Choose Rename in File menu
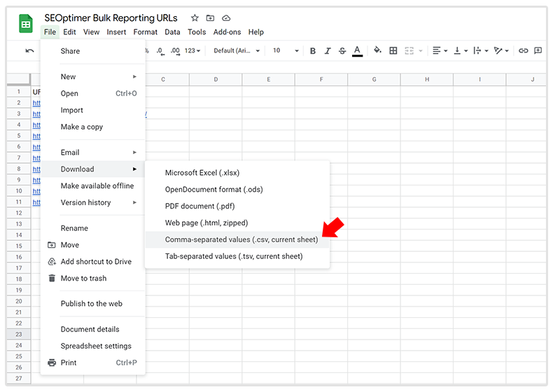553x392 pixels. coord(93,228)
